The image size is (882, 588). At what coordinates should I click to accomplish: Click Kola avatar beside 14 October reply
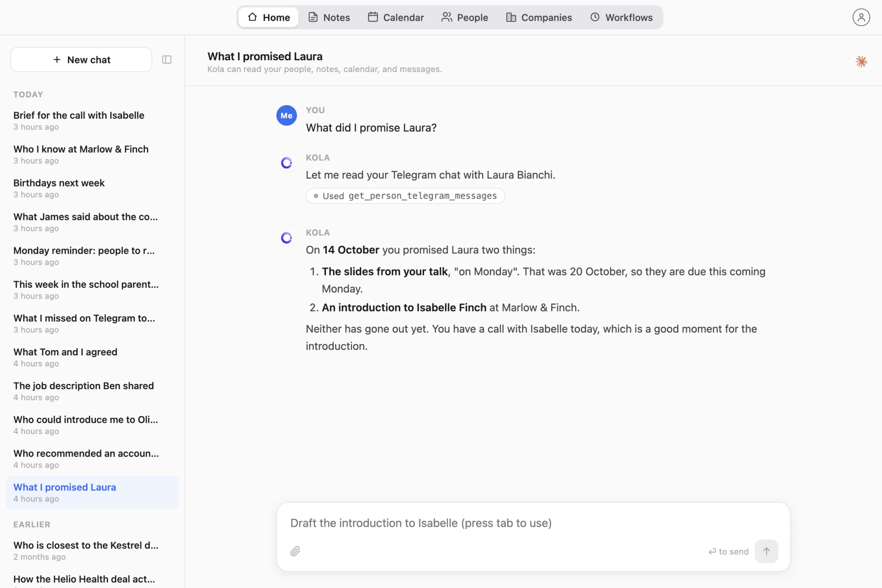pyautogui.click(x=286, y=238)
